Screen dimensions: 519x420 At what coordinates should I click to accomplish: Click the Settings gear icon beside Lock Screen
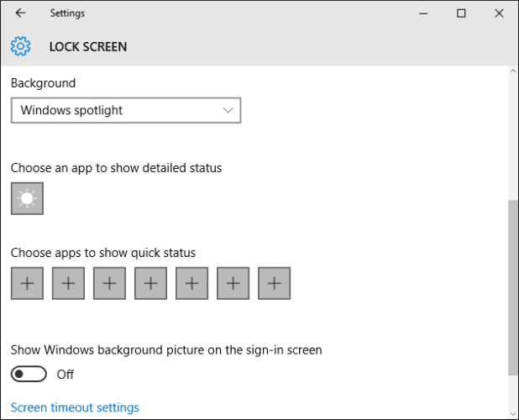[x=21, y=46]
